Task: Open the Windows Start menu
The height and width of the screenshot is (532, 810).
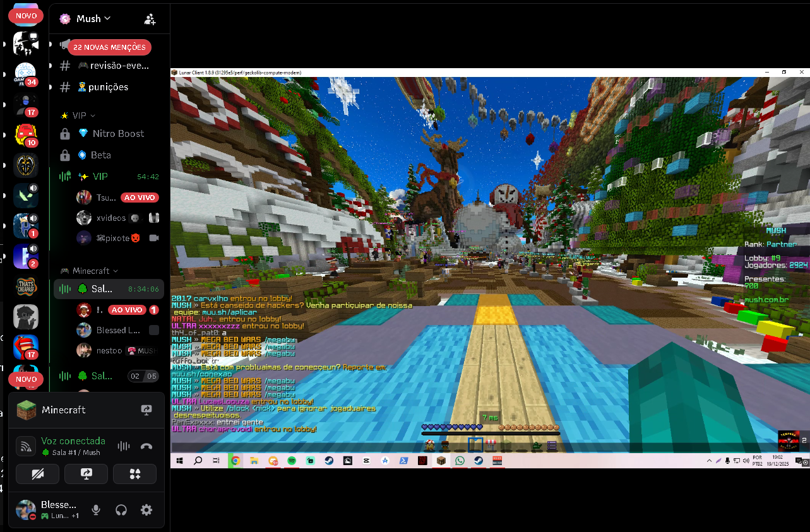Action: click(179, 461)
